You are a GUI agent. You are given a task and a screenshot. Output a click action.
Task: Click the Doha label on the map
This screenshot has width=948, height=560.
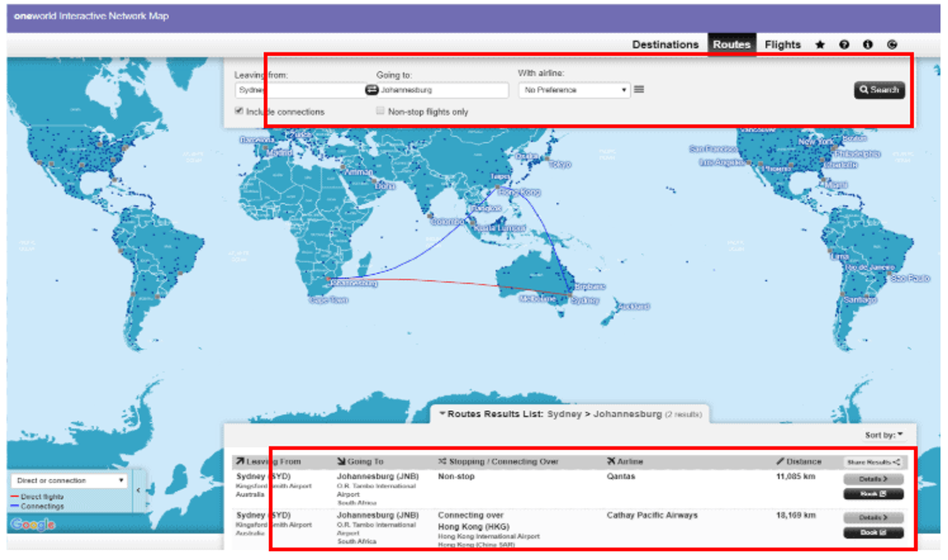coord(385,186)
